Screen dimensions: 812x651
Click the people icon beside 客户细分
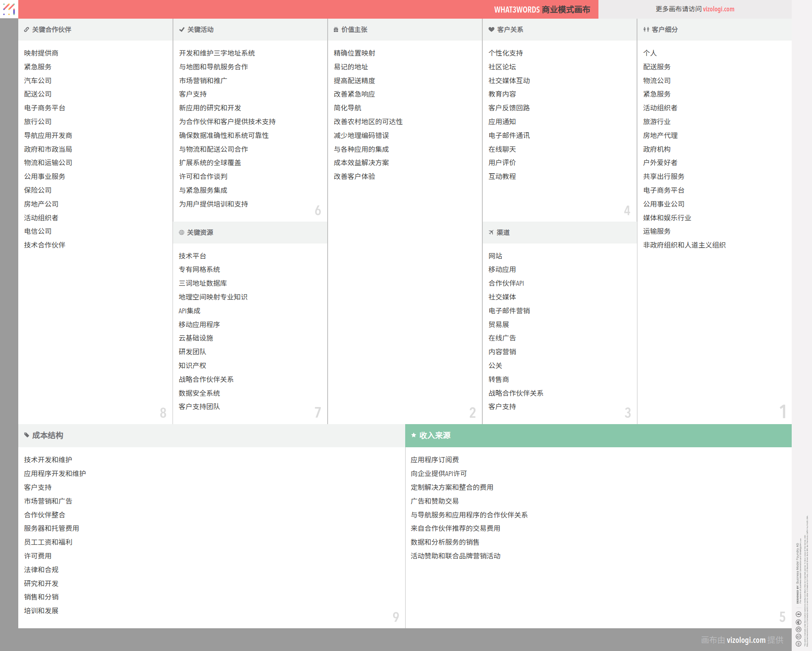(646, 30)
